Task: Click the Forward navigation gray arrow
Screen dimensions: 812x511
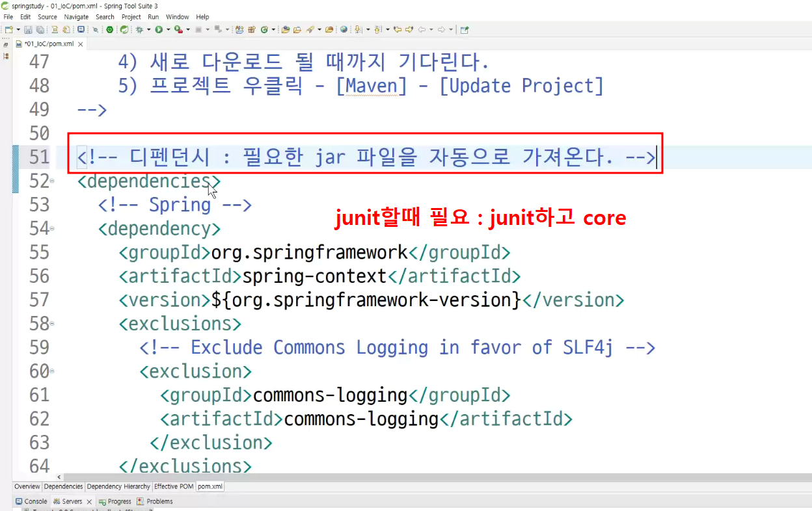Action: (441, 29)
